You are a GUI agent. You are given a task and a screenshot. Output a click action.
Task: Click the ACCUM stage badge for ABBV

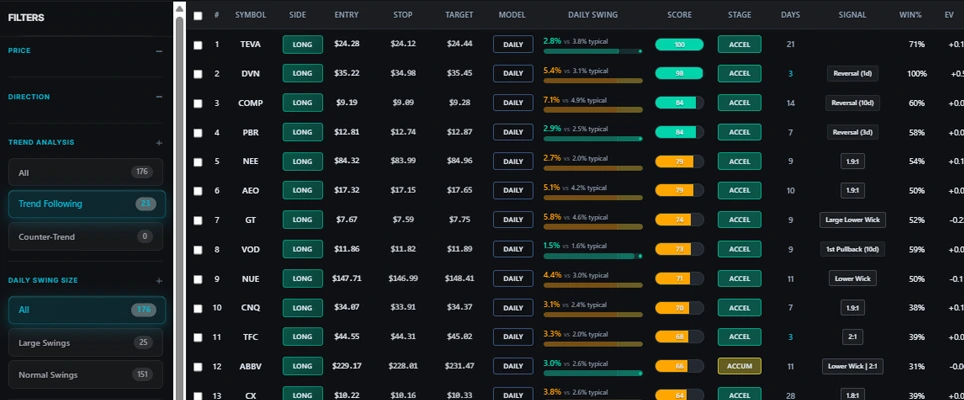tap(739, 366)
